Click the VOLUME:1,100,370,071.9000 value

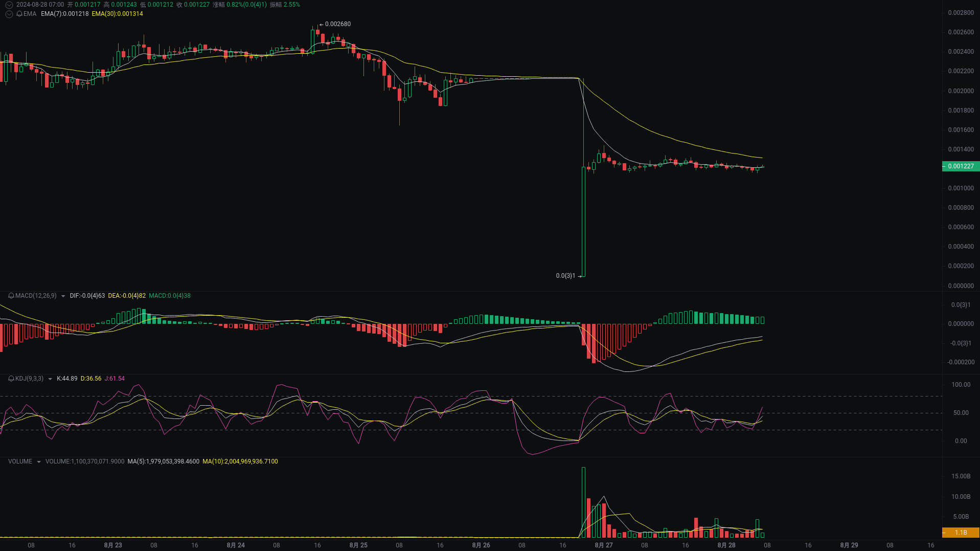(x=85, y=461)
